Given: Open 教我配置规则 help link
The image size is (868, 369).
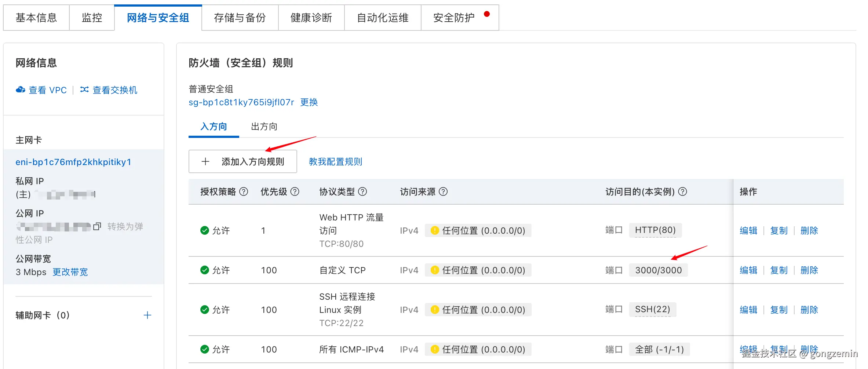Looking at the screenshot, I should (335, 161).
